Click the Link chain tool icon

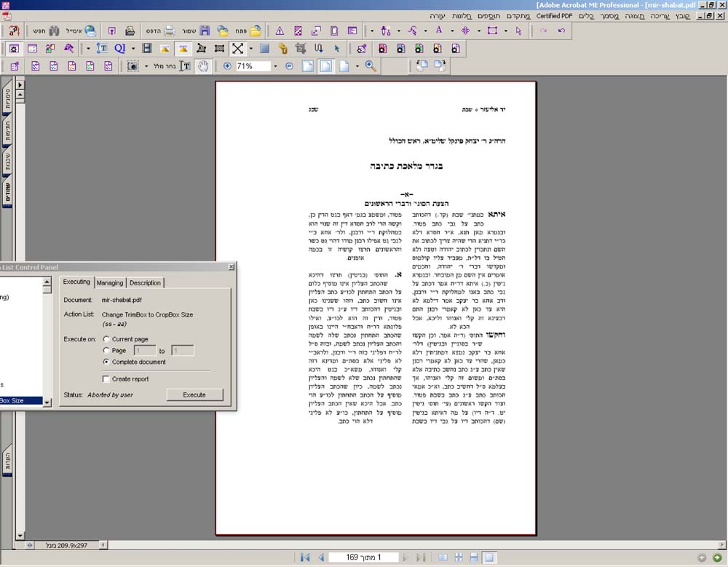tap(282, 48)
